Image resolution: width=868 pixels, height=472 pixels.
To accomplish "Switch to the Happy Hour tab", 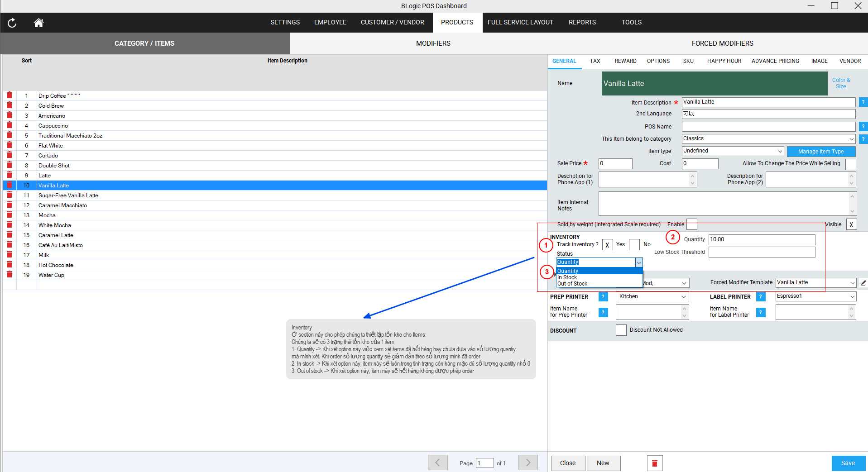I will [724, 61].
